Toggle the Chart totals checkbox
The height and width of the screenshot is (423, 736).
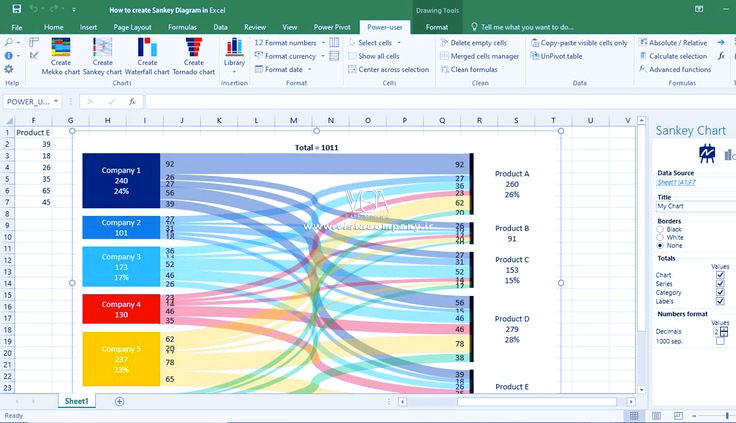(x=720, y=274)
